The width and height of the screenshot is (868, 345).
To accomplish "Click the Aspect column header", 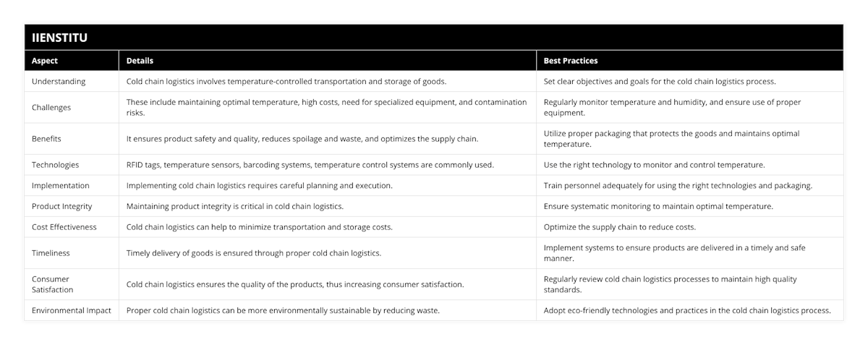I will coord(45,61).
